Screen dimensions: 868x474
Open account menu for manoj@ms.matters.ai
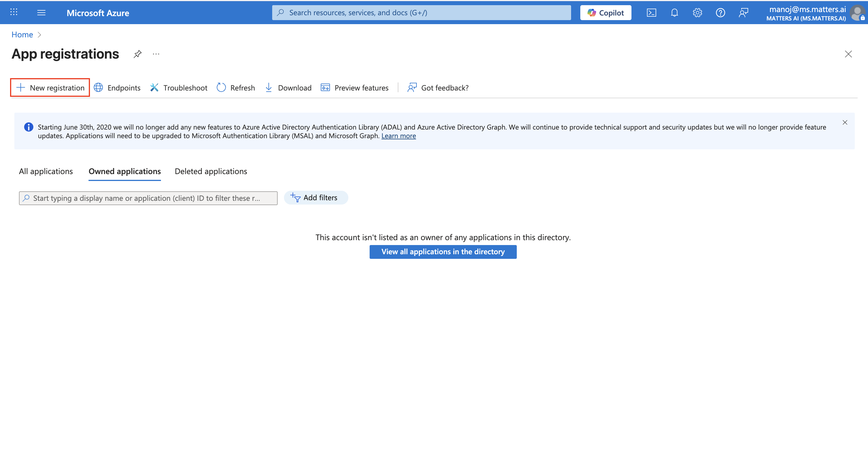point(807,9)
